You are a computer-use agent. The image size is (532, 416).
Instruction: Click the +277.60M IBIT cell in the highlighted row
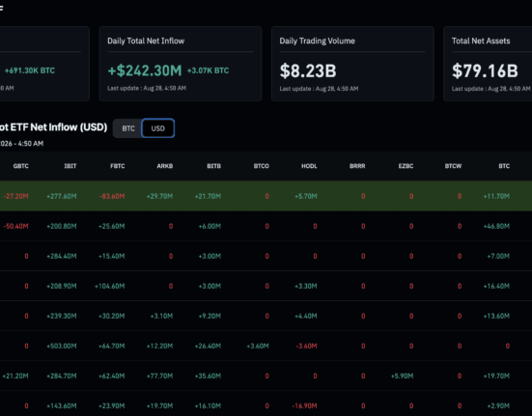pyautogui.click(x=62, y=196)
